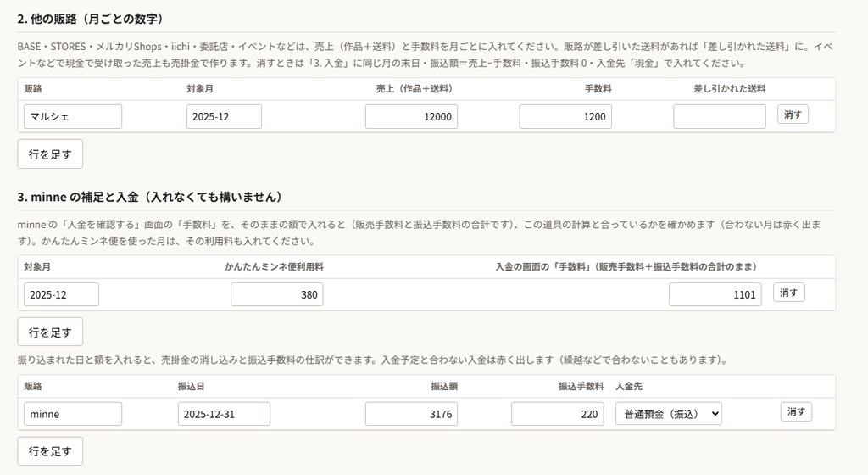868x475 pixels.
Task: Click the 振込手数料 field showing 220
Action: coord(558,414)
